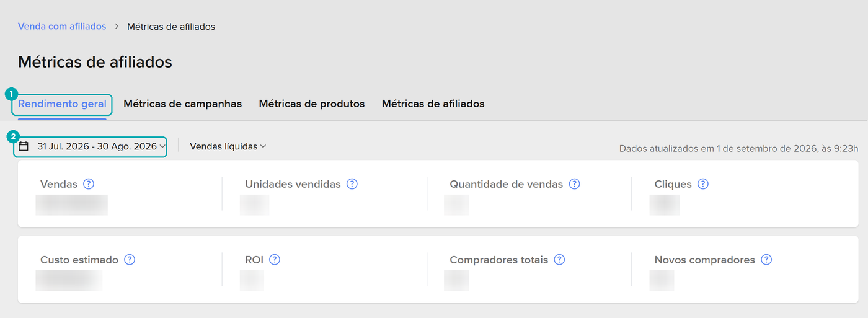The image size is (868, 318).
Task: Open help icon next to Quantidade de vendas
Action: (x=574, y=184)
